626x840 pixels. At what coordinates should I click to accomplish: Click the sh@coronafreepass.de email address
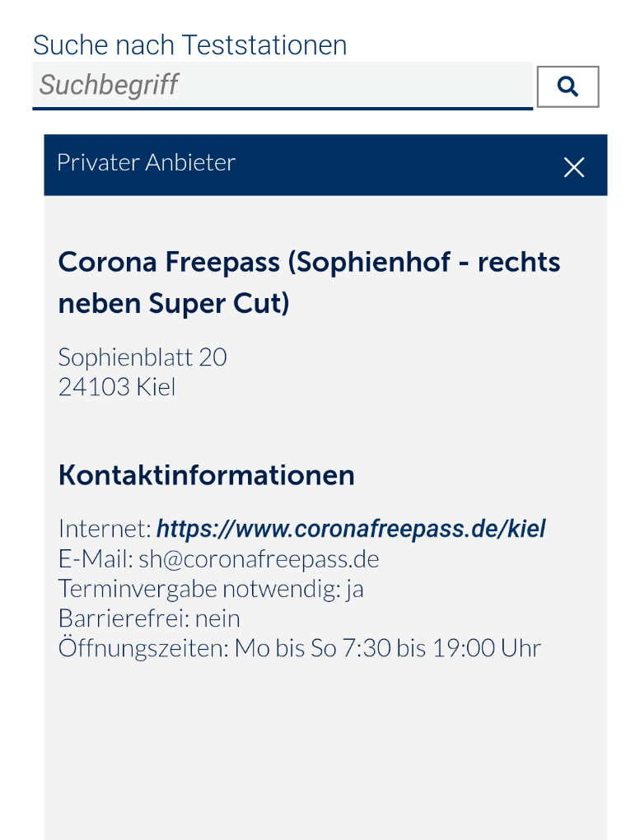tap(259, 559)
